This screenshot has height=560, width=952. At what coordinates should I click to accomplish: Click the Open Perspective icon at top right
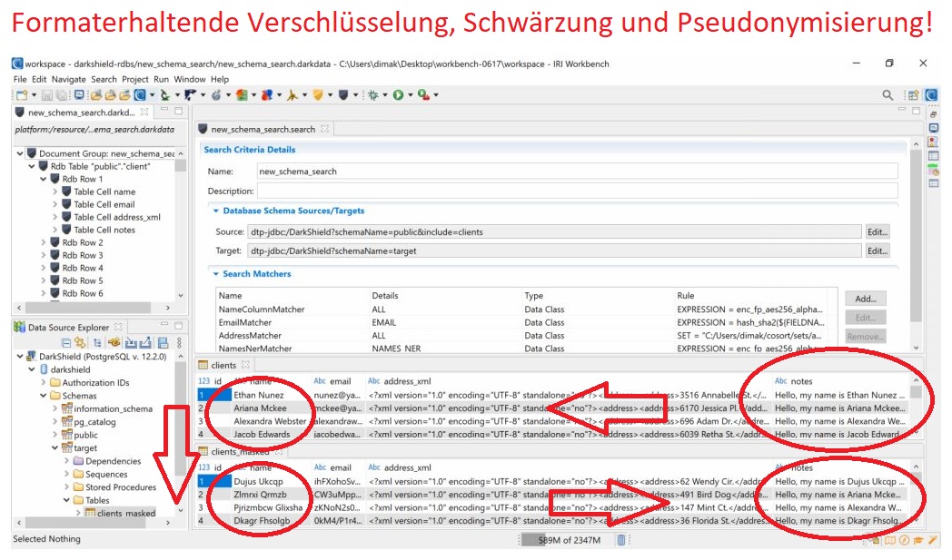913,94
